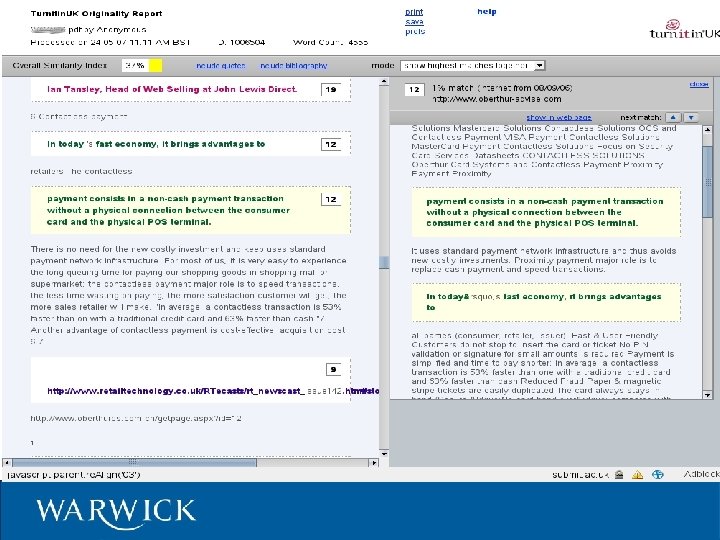Go to previous match with up arrow

click(x=673, y=118)
